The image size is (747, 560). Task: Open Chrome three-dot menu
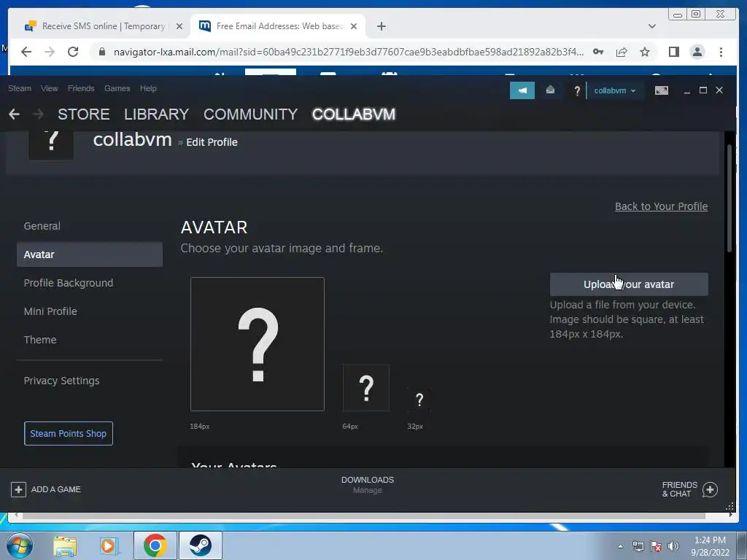click(721, 52)
